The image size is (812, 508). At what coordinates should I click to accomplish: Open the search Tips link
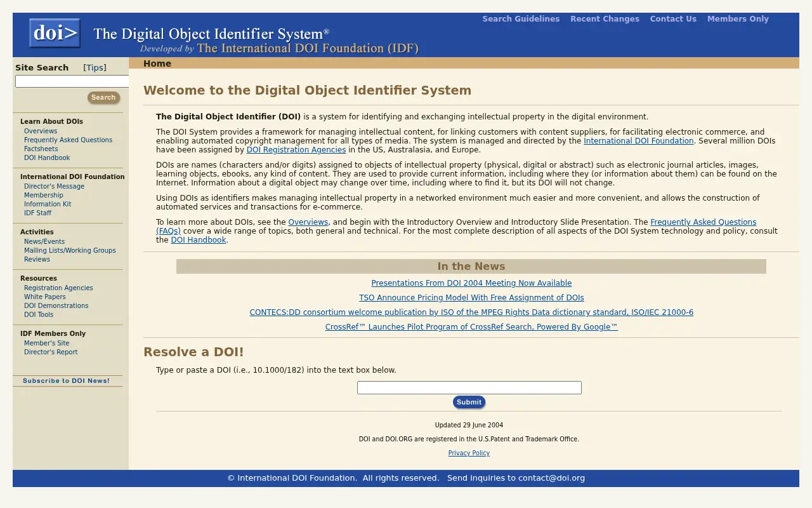point(95,68)
